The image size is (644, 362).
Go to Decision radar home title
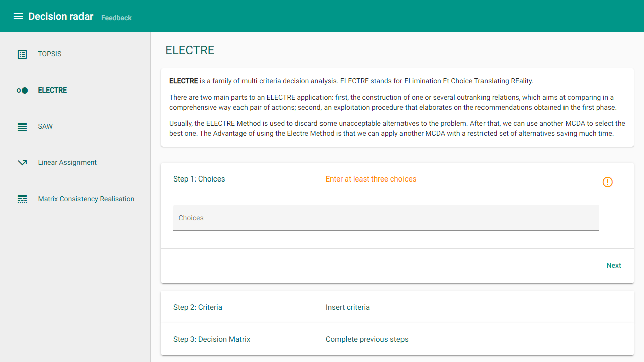click(60, 16)
